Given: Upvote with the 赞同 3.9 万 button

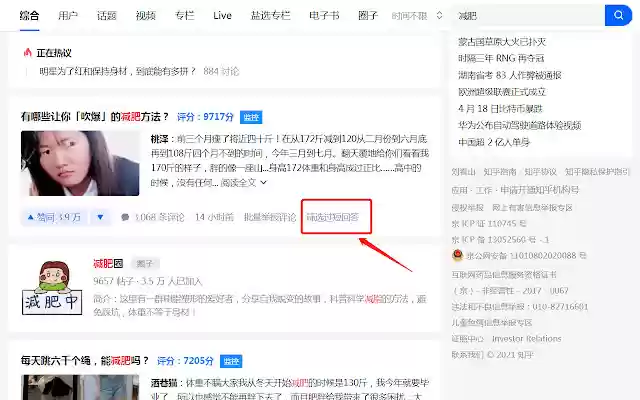Looking at the screenshot, I should tap(54, 217).
